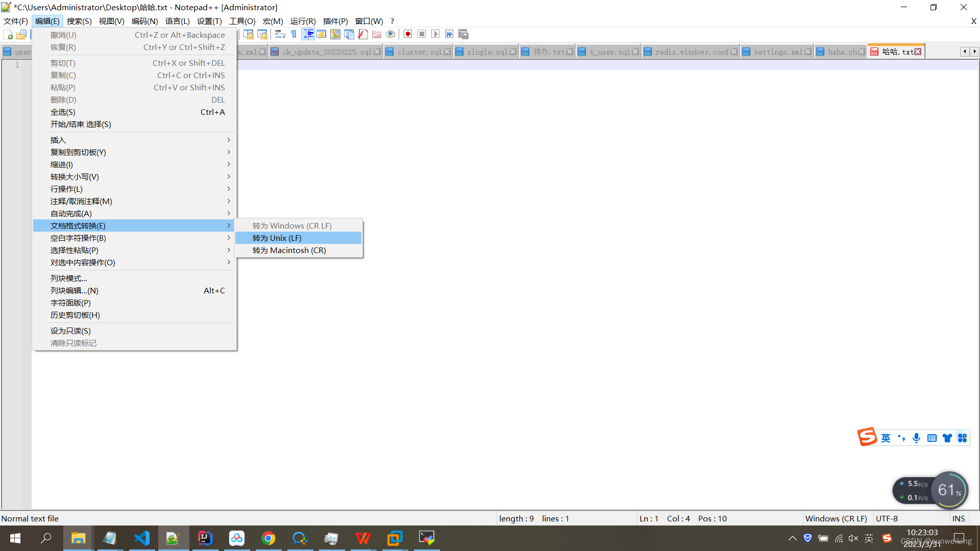Toggle Show Indent Guide icon
The width and height of the screenshot is (980, 551).
tap(308, 34)
